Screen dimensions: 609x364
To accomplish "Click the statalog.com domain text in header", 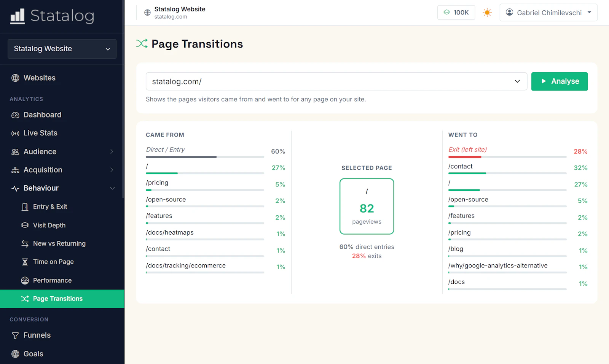I will click(171, 17).
